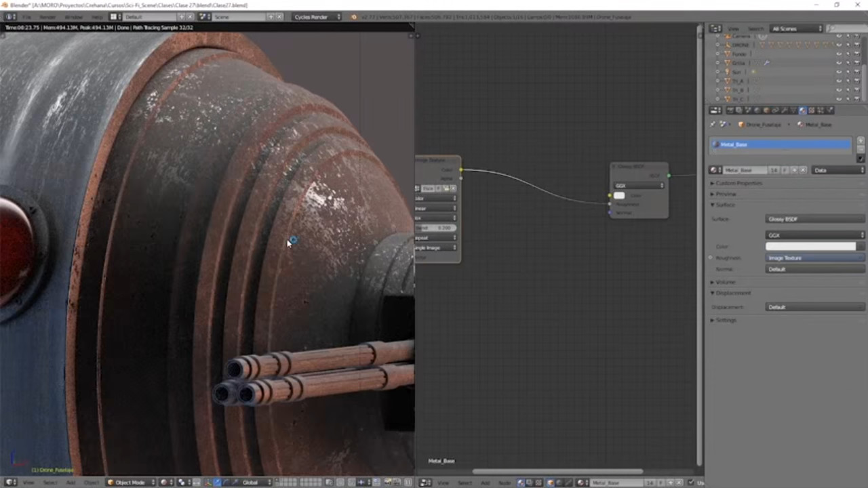Click the Color swatch in Surface panel

coord(810,247)
